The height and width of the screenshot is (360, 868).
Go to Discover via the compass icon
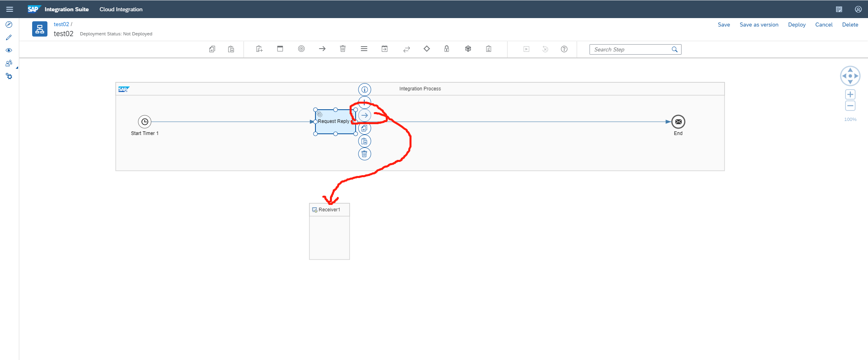[x=9, y=25]
